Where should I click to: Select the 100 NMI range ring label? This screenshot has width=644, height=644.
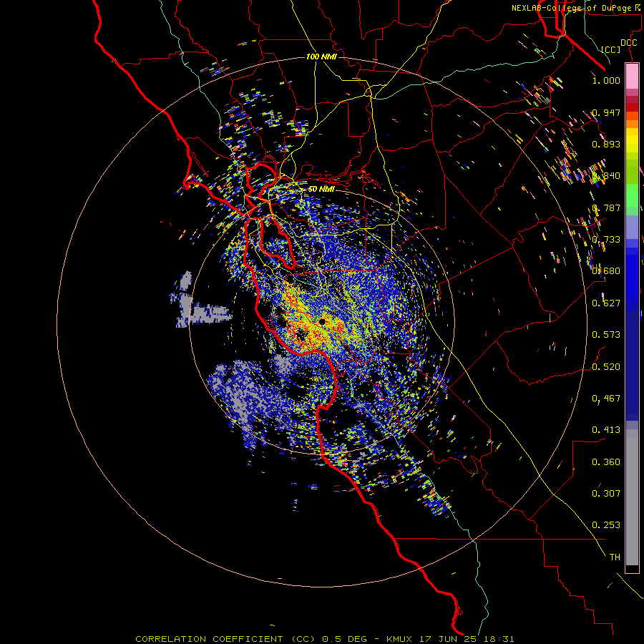click(321, 57)
